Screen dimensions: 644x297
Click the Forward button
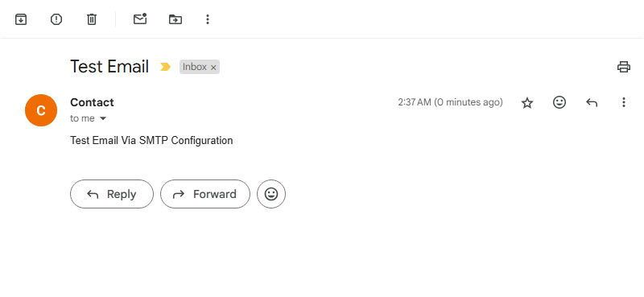tap(205, 194)
